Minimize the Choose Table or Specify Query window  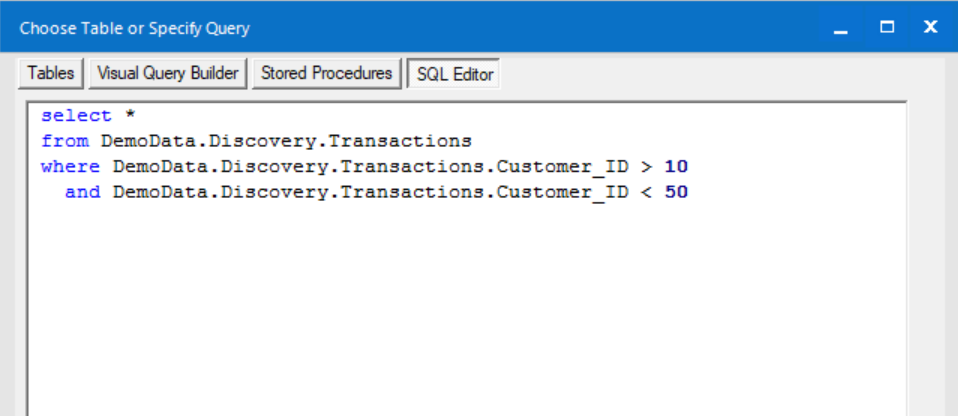[841, 28]
